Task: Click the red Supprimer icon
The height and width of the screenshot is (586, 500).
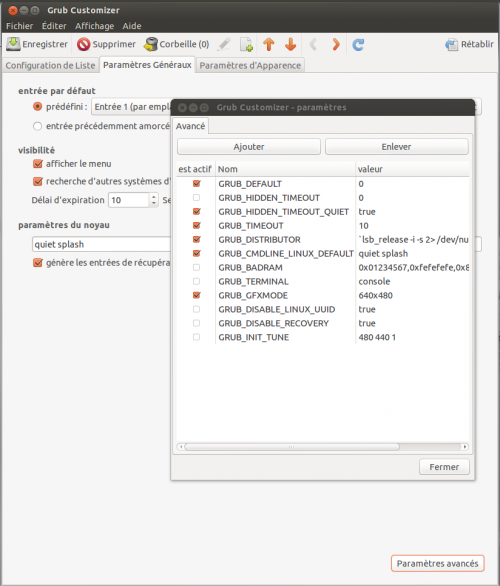Action: pos(84,44)
